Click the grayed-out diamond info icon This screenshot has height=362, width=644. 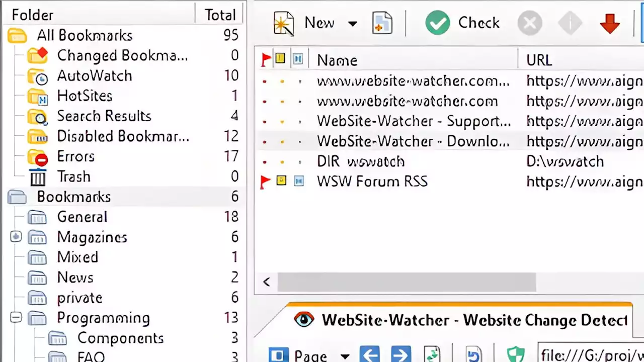(570, 23)
